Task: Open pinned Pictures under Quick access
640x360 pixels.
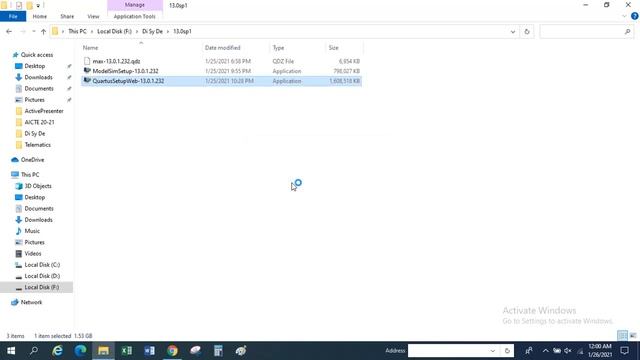Action: (34, 100)
